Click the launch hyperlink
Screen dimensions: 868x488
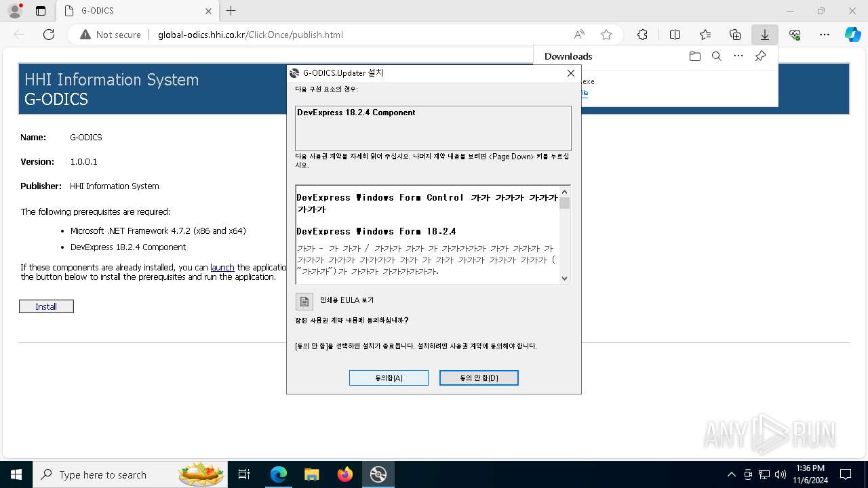pos(222,268)
